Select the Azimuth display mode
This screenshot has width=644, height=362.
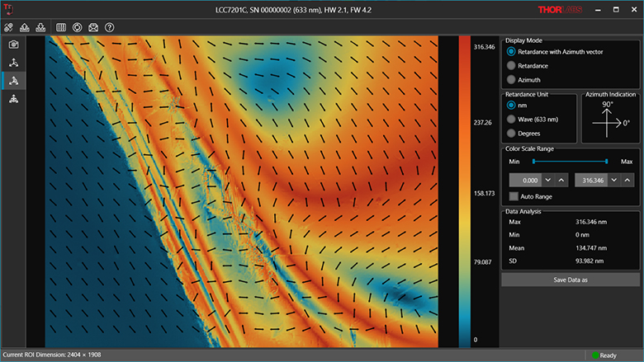[x=511, y=79]
